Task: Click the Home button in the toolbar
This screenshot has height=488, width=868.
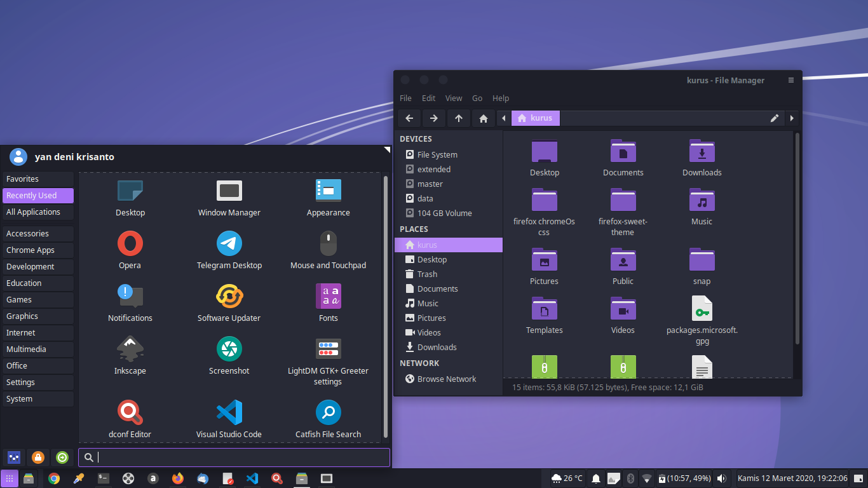Action: (x=483, y=118)
